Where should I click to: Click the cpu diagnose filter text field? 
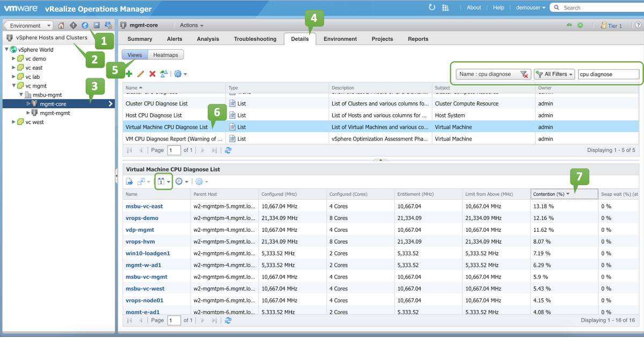(x=608, y=75)
